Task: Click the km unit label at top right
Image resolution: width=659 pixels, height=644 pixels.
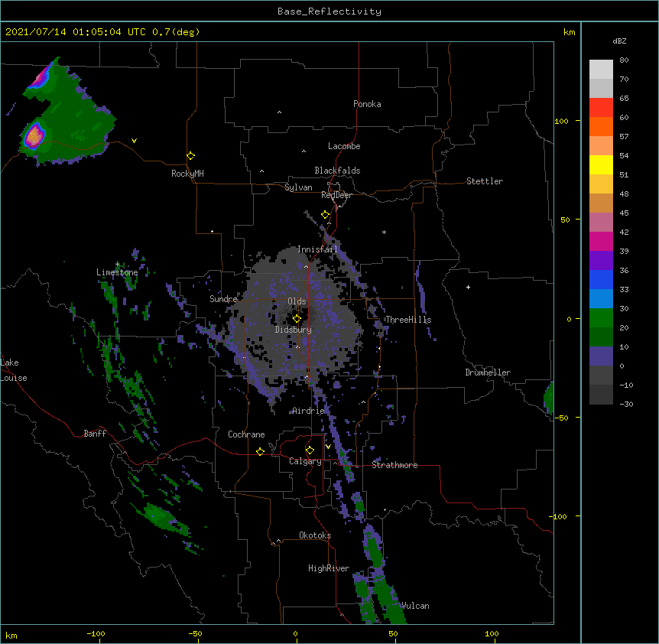Action: 569,32
